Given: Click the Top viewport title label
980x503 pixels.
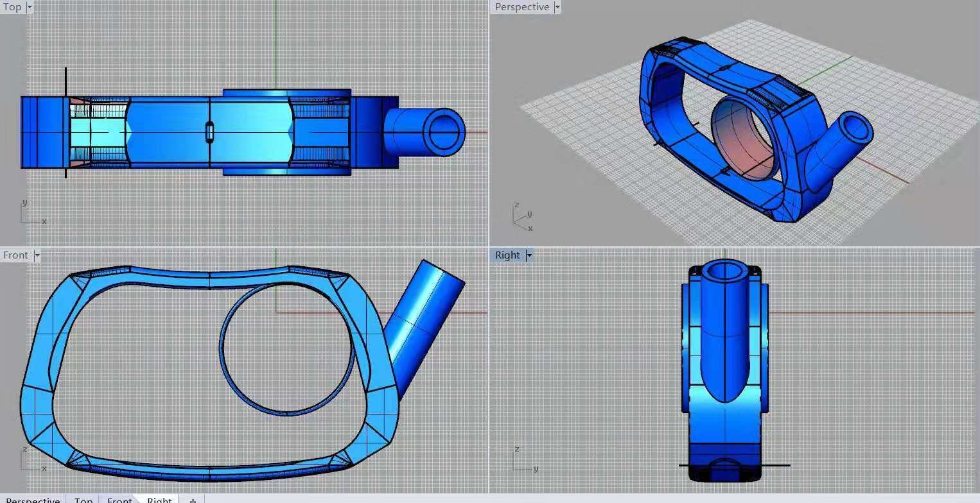Looking at the screenshot, I should pyautogui.click(x=12, y=7).
